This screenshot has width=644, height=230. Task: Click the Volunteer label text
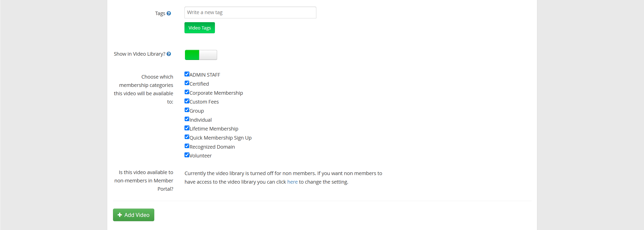(x=201, y=156)
